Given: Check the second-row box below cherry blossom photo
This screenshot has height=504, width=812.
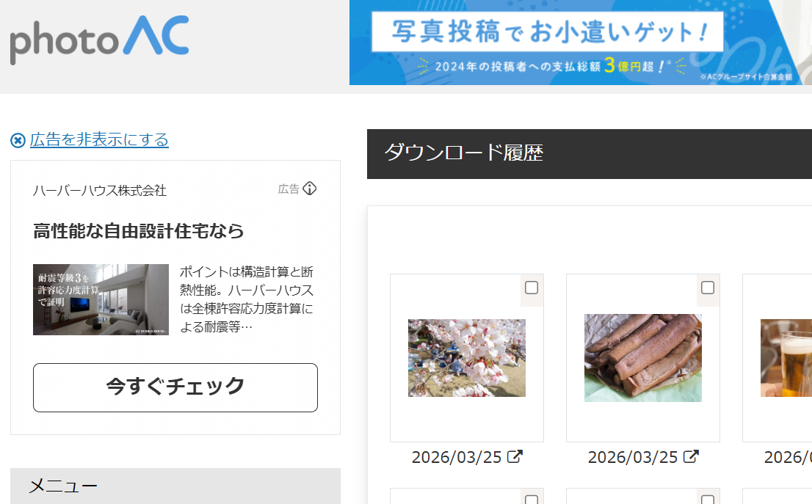Looking at the screenshot, I should tap(532, 500).
